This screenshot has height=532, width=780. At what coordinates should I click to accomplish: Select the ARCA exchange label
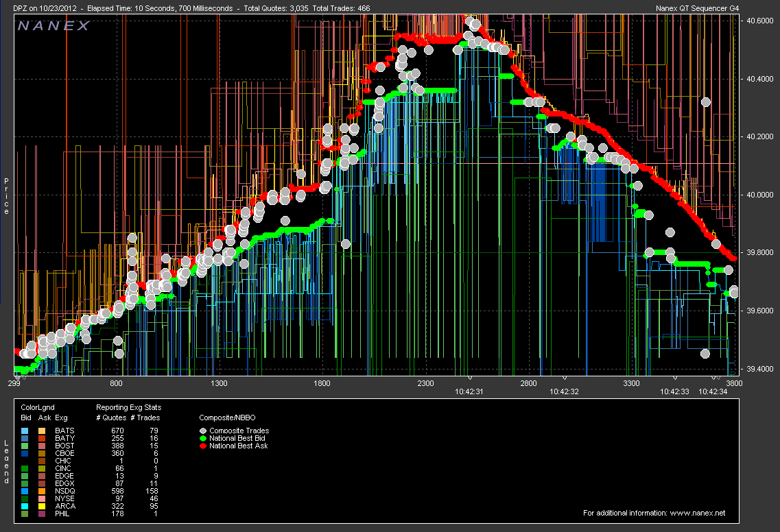[x=65, y=506]
